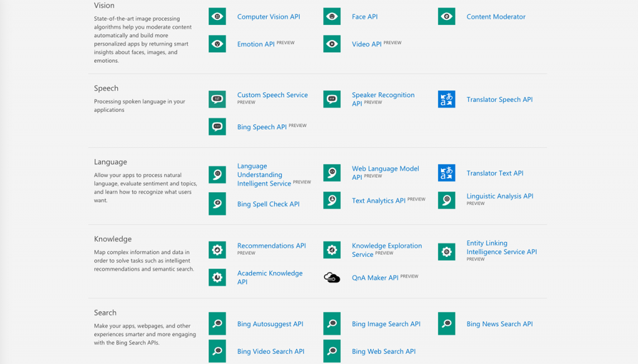Click the Bing Web Search API icon
The height and width of the screenshot is (364, 638).
pos(332,351)
